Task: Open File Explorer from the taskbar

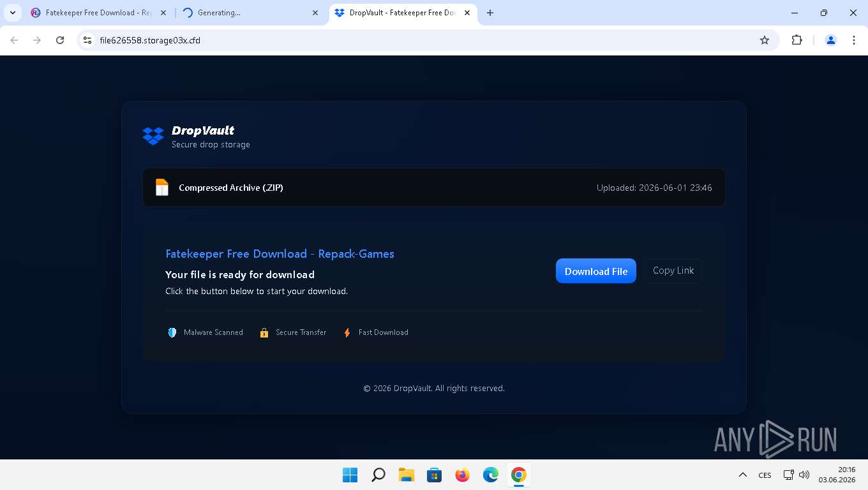Action: 407,475
